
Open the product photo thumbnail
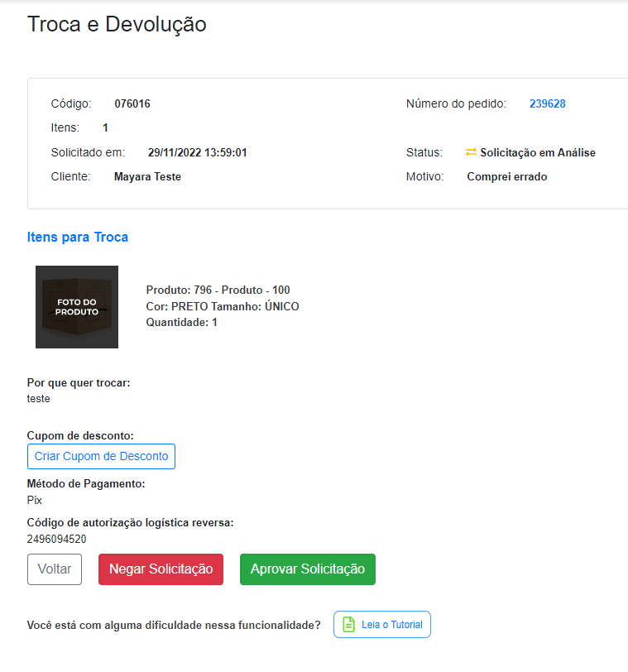pos(77,307)
